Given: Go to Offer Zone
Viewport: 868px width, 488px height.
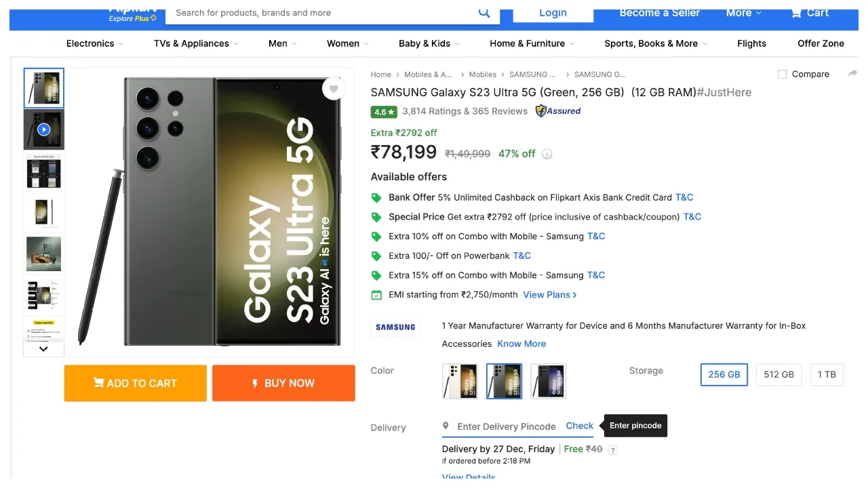Looking at the screenshot, I should (821, 43).
